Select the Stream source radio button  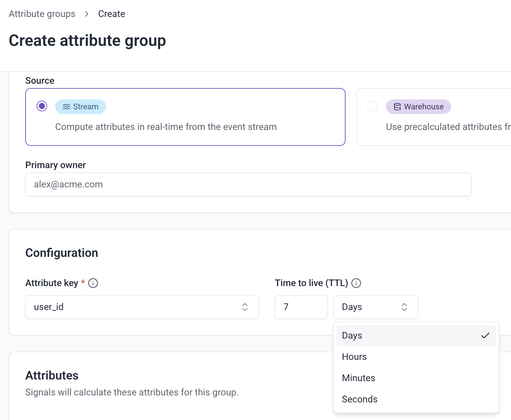(42, 106)
